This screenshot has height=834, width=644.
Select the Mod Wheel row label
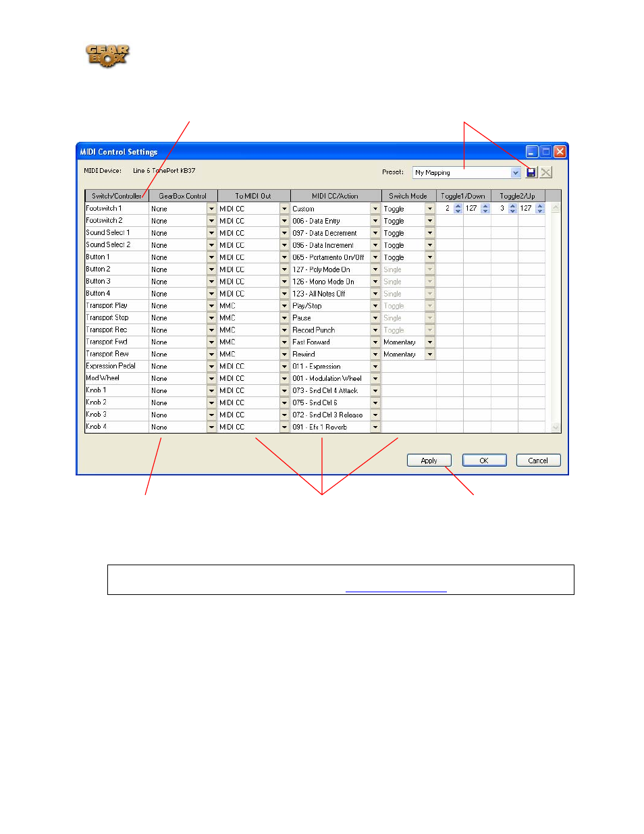pos(103,379)
